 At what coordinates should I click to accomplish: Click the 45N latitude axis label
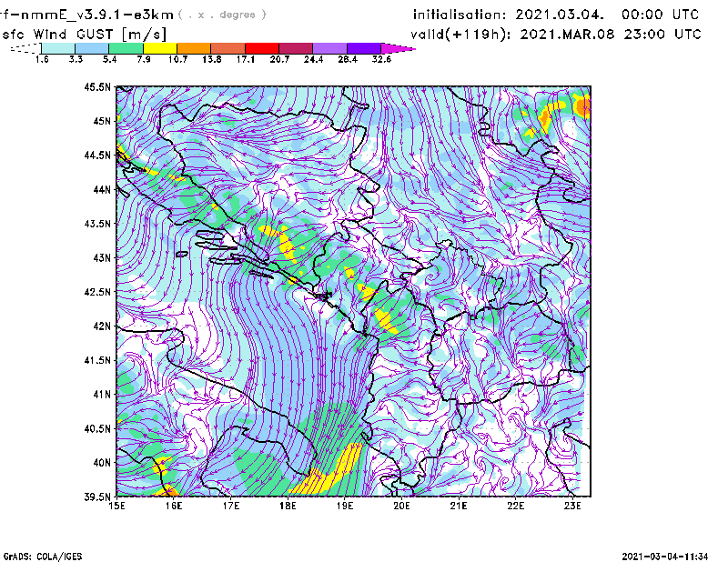[x=102, y=121]
